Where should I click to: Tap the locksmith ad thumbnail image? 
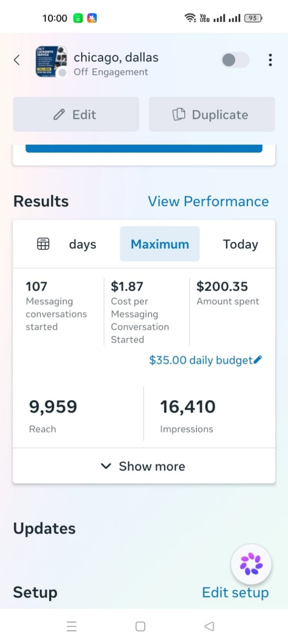51,61
